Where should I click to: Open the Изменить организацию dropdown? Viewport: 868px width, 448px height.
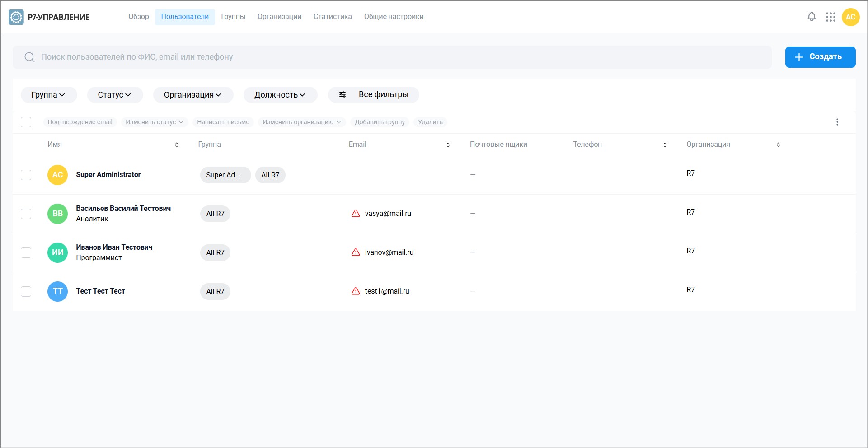pyautogui.click(x=301, y=122)
